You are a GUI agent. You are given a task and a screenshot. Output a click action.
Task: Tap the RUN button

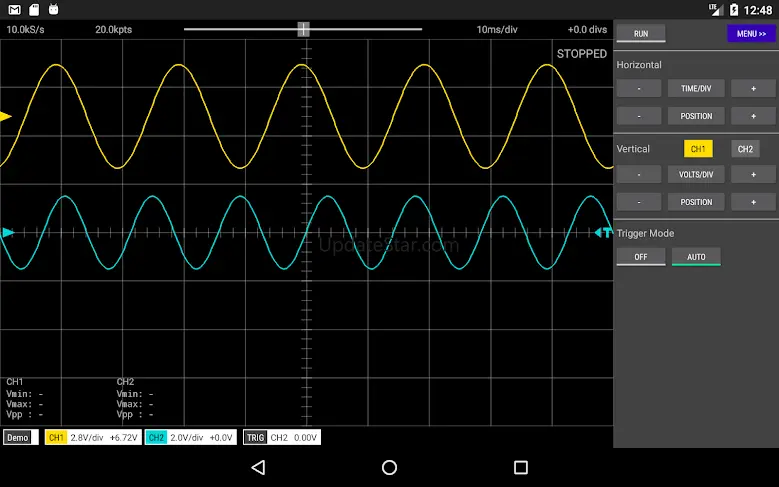pos(641,33)
